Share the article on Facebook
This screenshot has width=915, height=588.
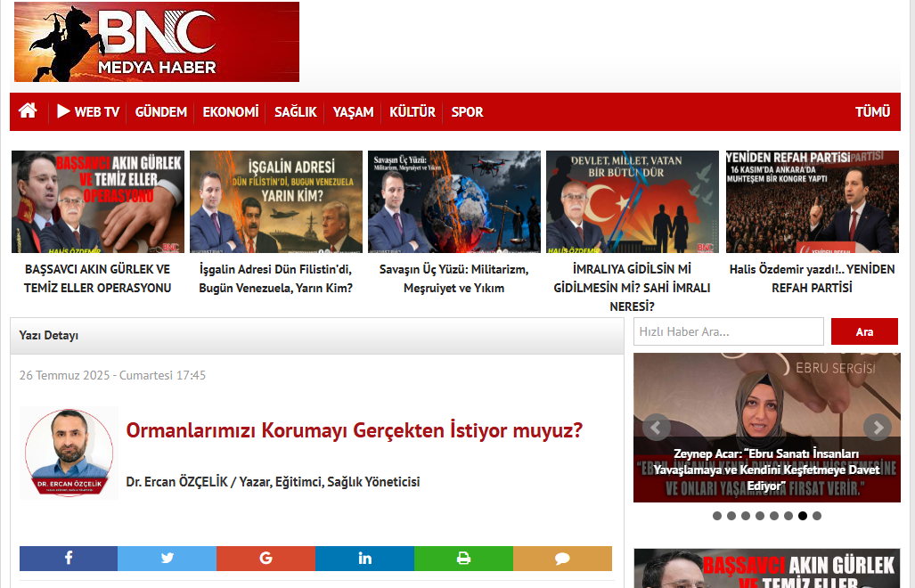pos(69,559)
